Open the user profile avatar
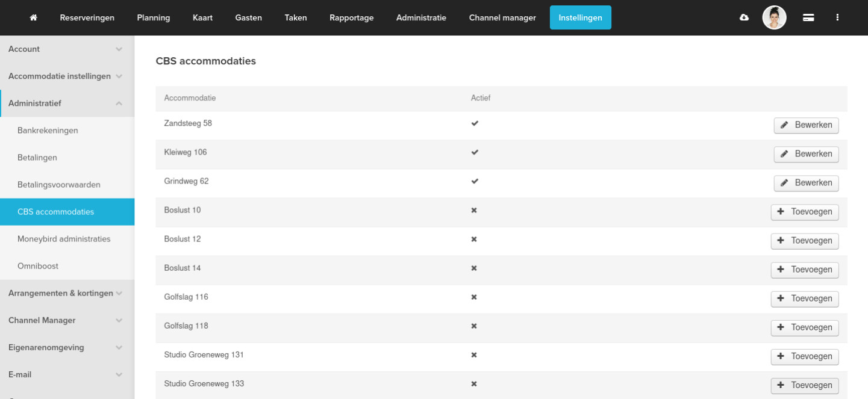Viewport: 868px width, 399px height. coord(774,18)
